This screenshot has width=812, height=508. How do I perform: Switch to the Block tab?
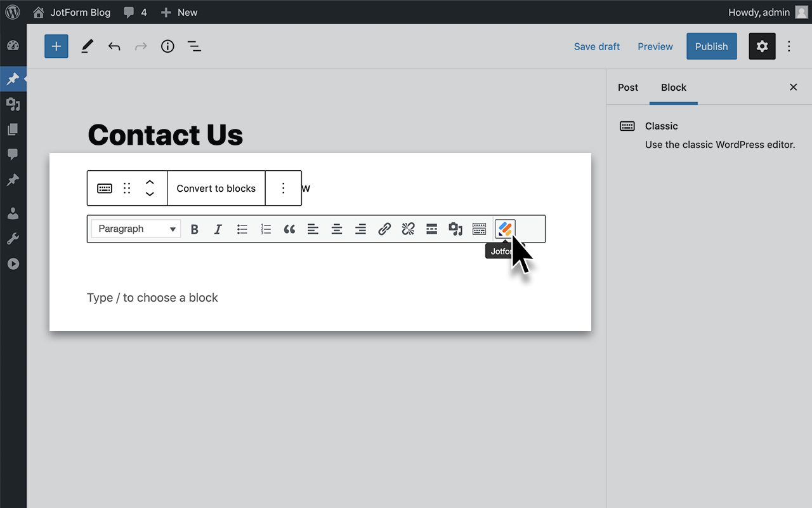click(x=674, y=88)
